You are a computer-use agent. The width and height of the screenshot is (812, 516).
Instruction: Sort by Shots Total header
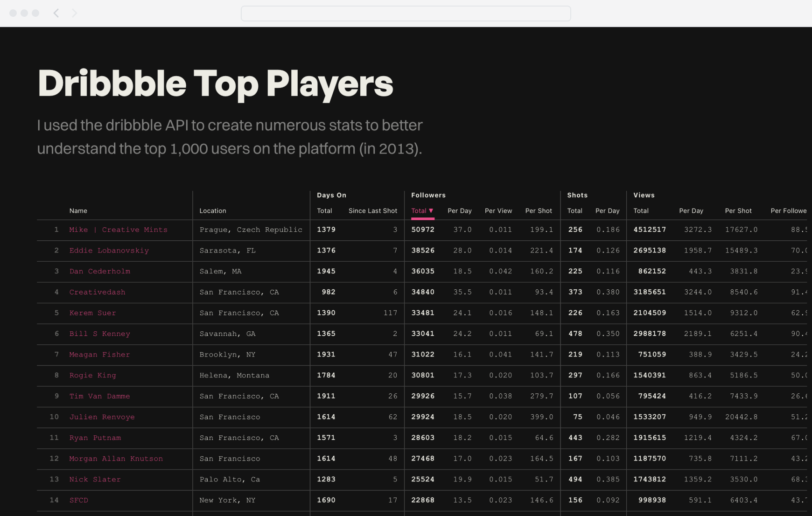pos(574,211)
